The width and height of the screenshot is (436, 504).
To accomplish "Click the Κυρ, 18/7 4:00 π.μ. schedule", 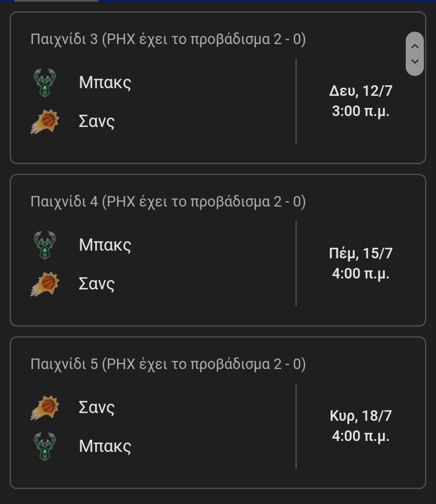I will click(361, 426).
